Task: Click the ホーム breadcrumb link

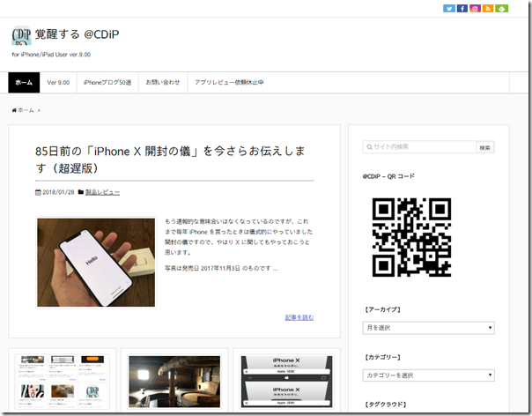Action: [x=26, y=110]
